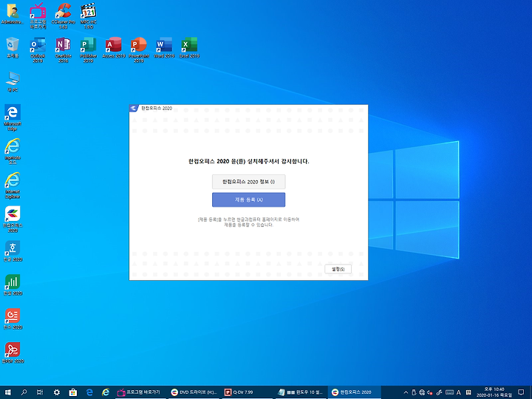Open Microsoft Store on taskbar
The height and width of the screenshot is (399, 532).
click(72, 392)
